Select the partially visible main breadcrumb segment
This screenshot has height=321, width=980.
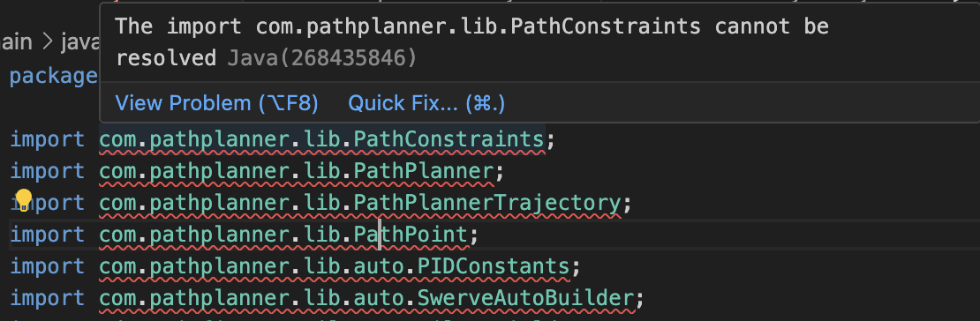click(x=16, y=42)
